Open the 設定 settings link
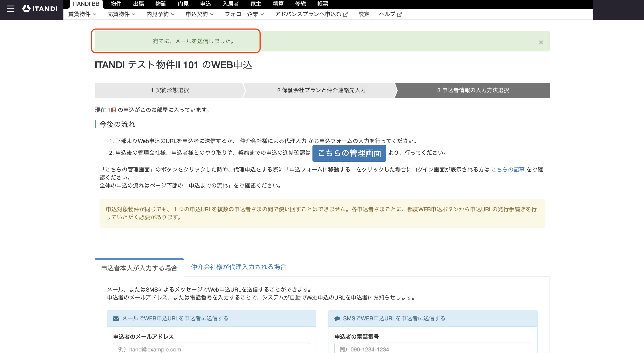Image resolution: width=644 pixels, height=353 pixels. (364, 14)
